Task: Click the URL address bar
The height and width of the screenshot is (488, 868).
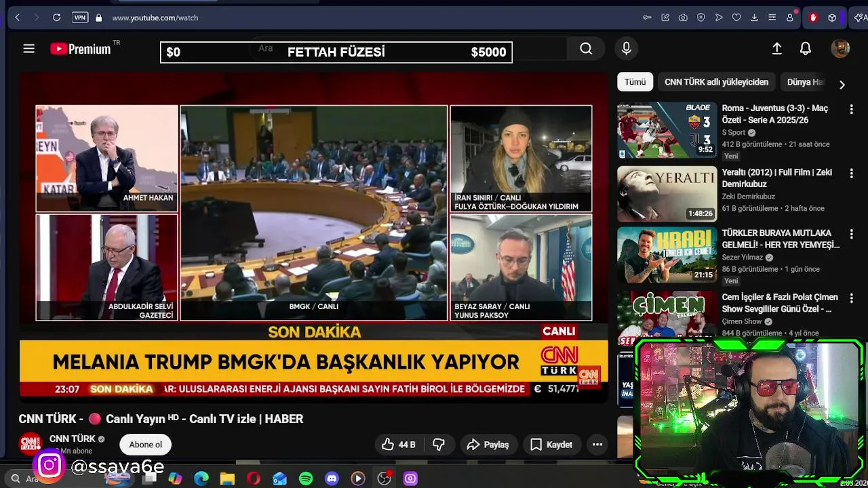Action: [x=366, y=18]
